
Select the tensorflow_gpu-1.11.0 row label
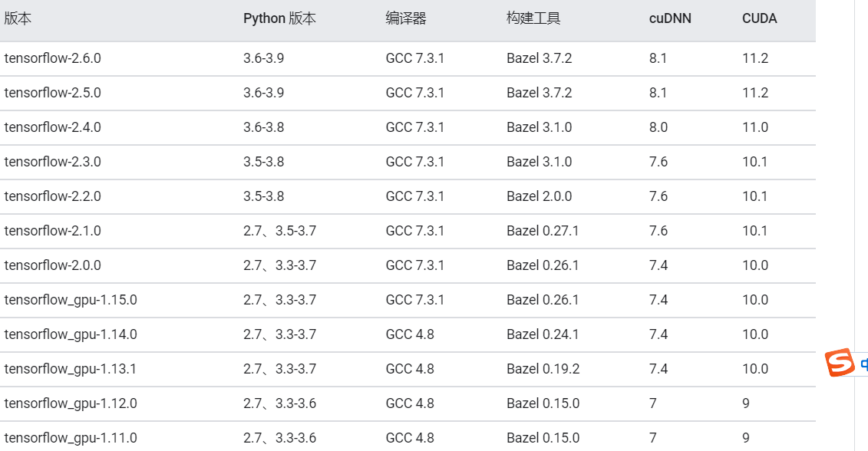(71, 438)
